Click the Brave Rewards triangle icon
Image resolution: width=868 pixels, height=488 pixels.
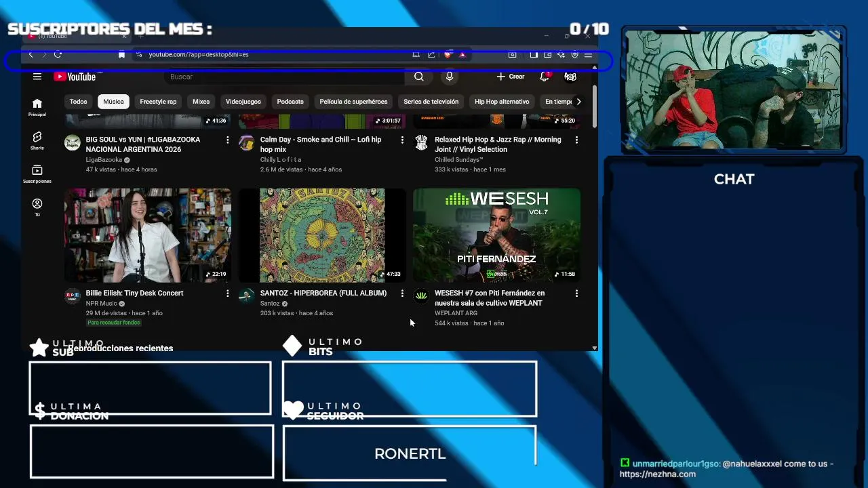click(462, 54)
